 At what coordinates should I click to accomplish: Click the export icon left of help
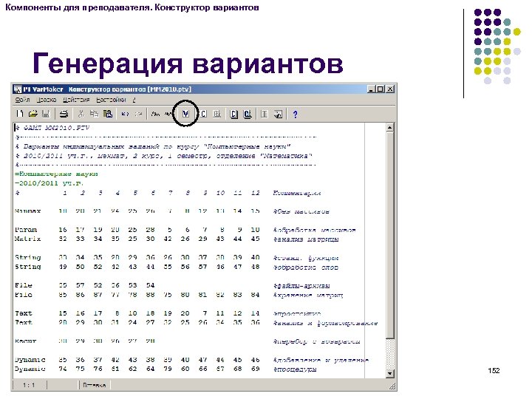pyautogui.click(x=278, y=114)
